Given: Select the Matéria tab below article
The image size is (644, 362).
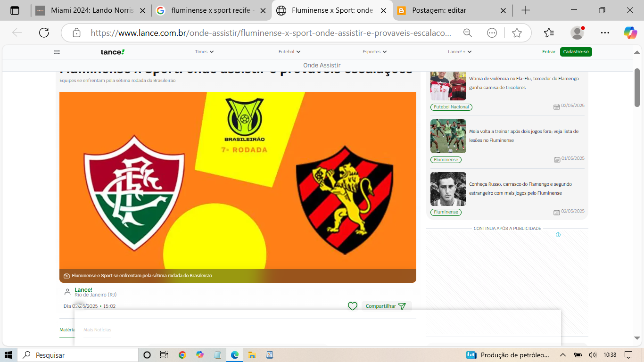Looking at the screenshot, I should [x=67, y=330].
